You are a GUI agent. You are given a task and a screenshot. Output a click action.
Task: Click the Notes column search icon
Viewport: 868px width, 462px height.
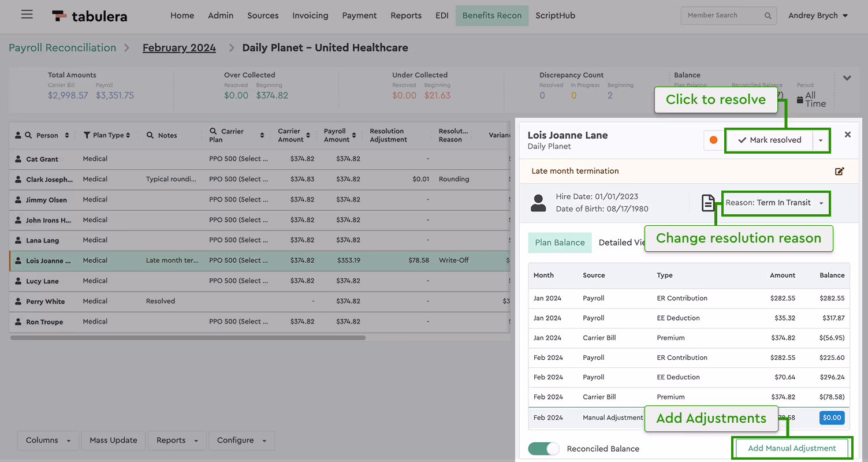[x=150, y=135]
